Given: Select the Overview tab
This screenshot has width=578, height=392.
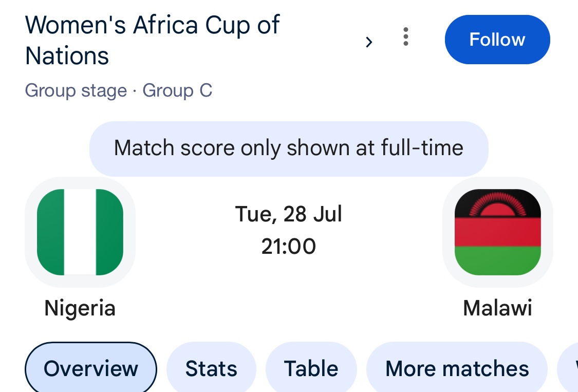Looking at the screenshot, I should (x=90, y=368).
